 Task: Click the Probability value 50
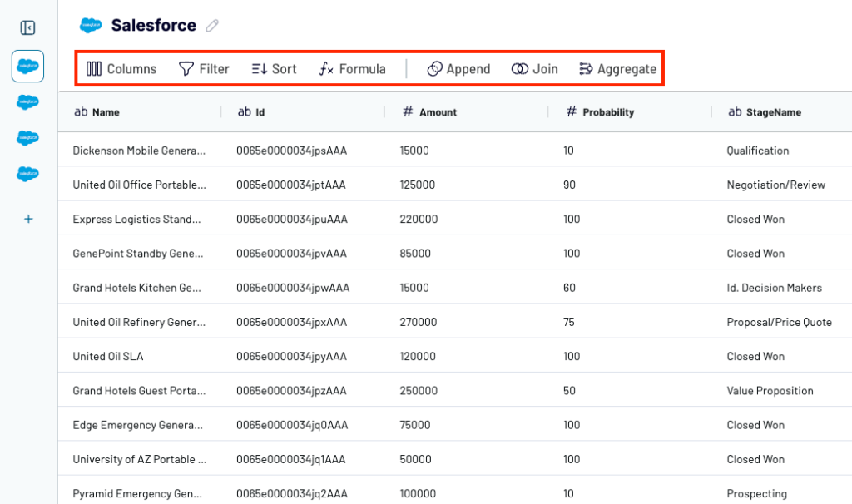coord(569,391)
